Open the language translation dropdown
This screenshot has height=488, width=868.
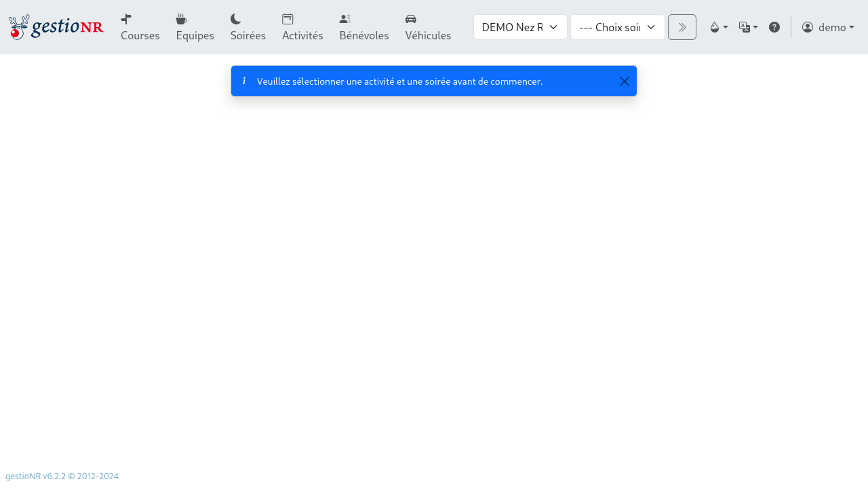tap(748, 27)
